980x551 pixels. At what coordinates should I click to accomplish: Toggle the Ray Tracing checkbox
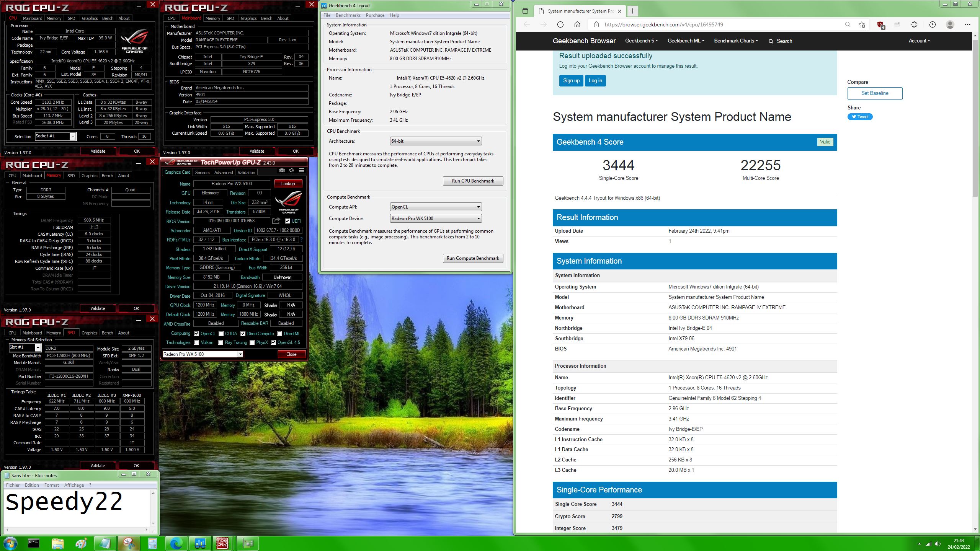221,342
